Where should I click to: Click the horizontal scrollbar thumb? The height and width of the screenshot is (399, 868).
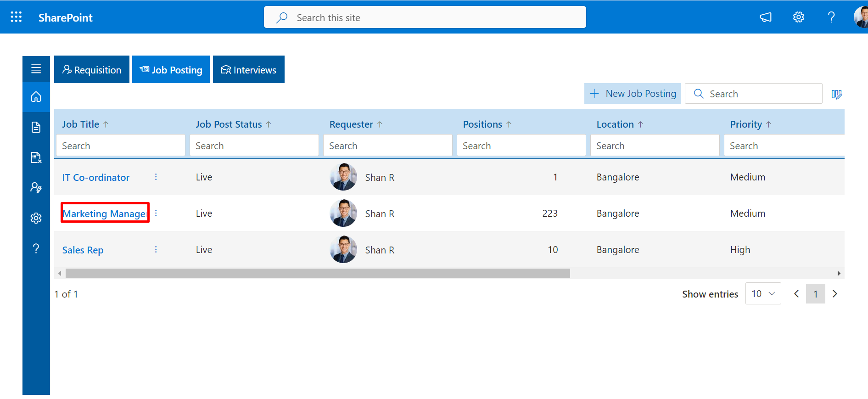(x=318, y=273)
